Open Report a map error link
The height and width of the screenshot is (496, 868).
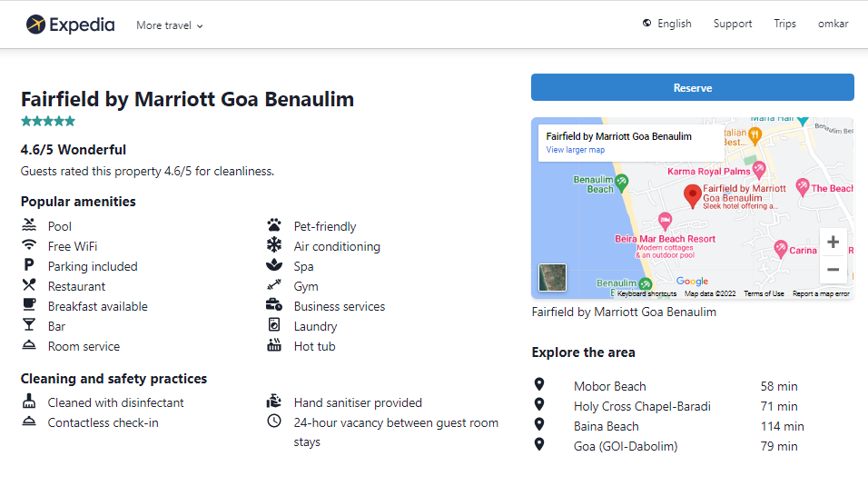pos(821,294)
